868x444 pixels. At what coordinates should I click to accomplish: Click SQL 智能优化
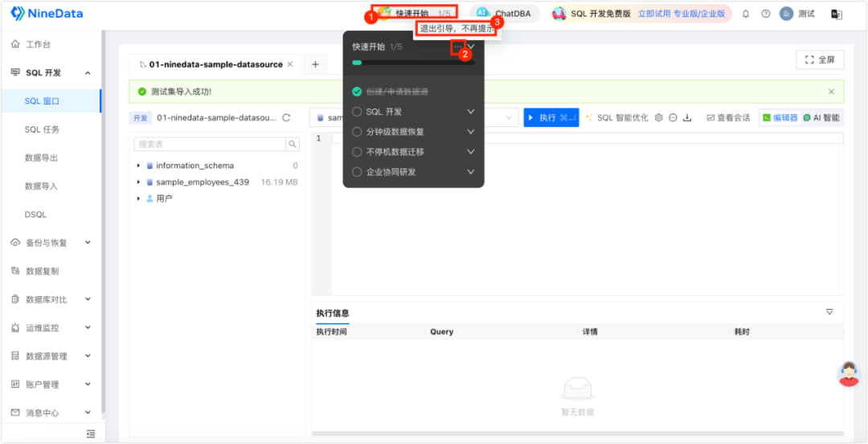(617, 117)
